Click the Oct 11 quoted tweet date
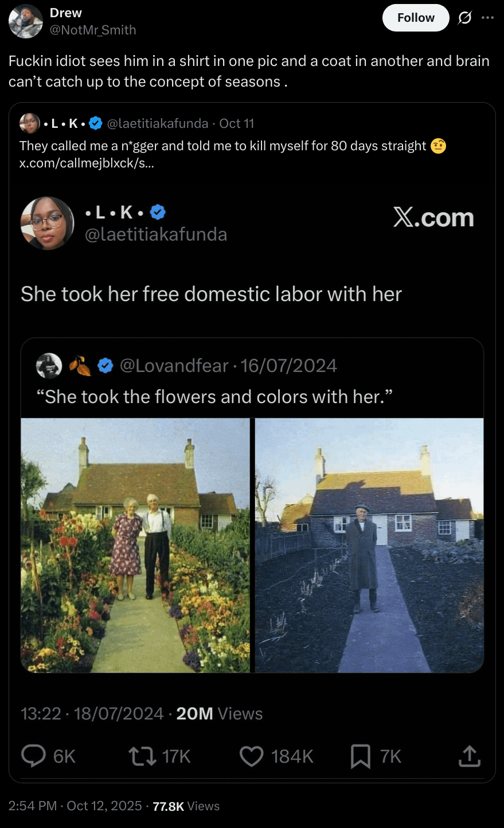Image resolution: width=504 pixels, height=828 pixels. tap(236, 123)
